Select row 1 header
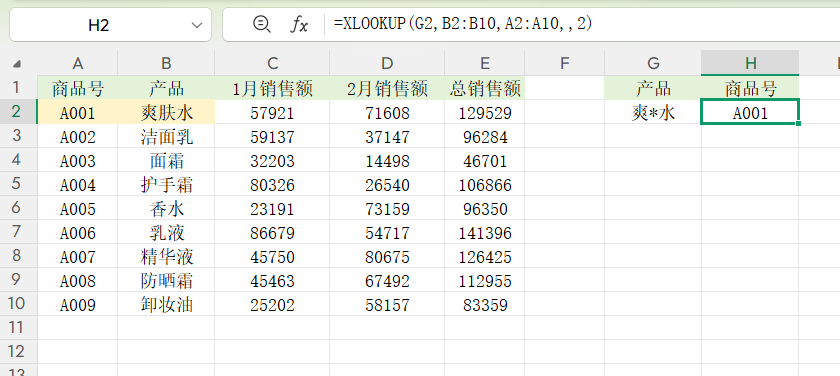Image resolution: width=840 pixels, height=376 pixels. tap(19, 87)
